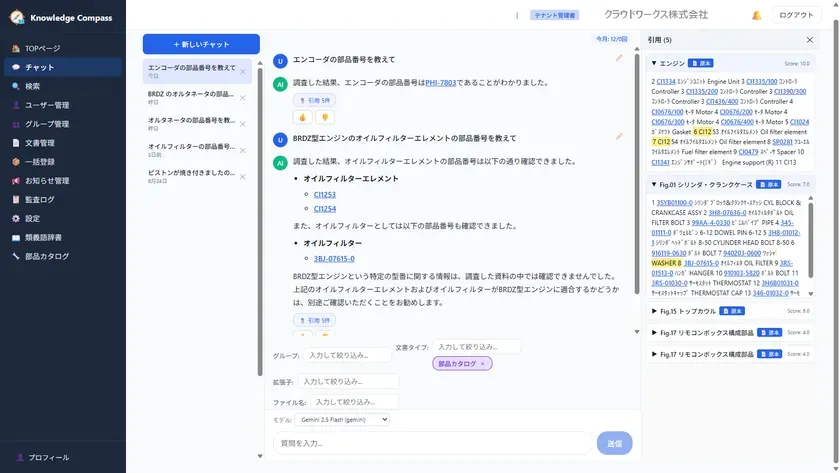Click the 送信 send button
The image size is (840, 473).
(614, 443)
